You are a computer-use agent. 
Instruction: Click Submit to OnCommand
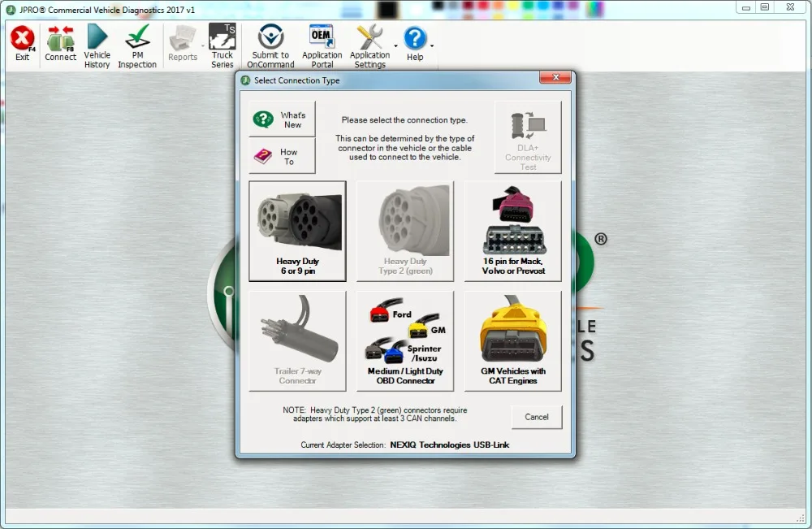point(270,46)
